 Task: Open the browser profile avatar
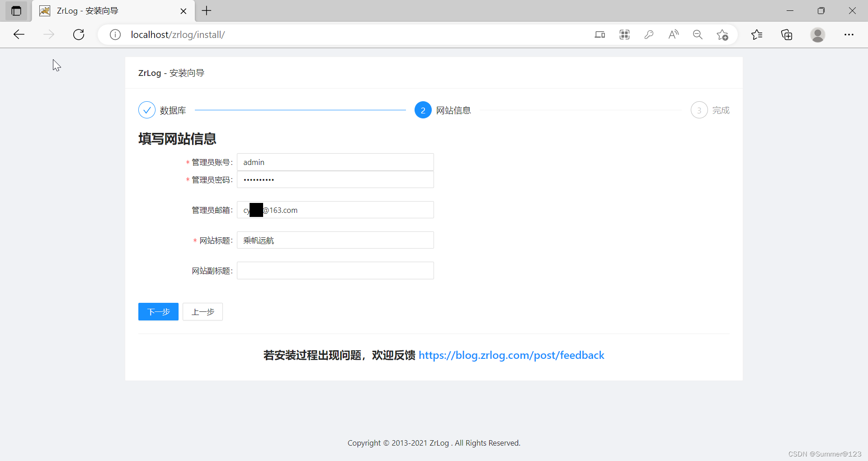[x=817, y=34]
